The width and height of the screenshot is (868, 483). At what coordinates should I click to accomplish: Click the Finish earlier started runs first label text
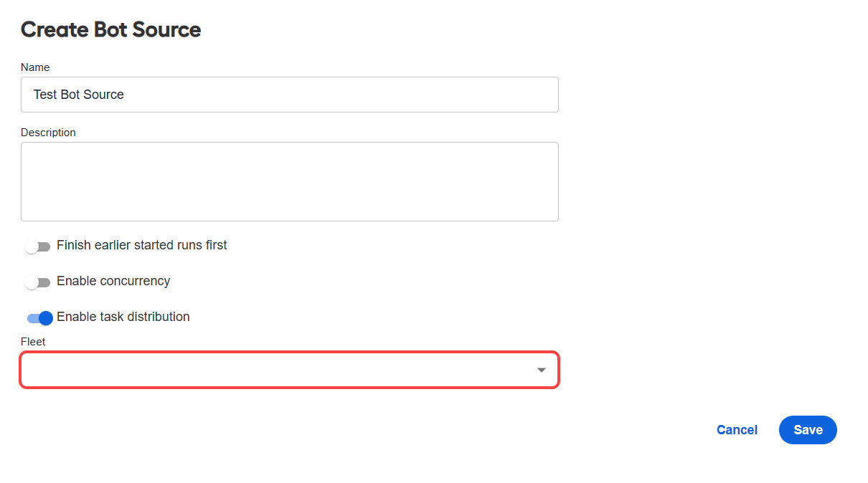(x=142, y=245)
